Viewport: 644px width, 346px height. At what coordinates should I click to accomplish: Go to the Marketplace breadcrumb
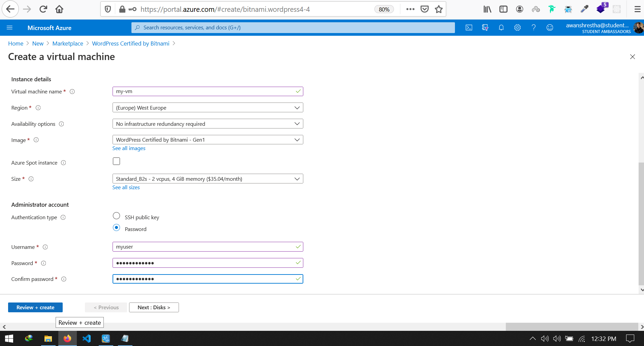tap(67, 43)
